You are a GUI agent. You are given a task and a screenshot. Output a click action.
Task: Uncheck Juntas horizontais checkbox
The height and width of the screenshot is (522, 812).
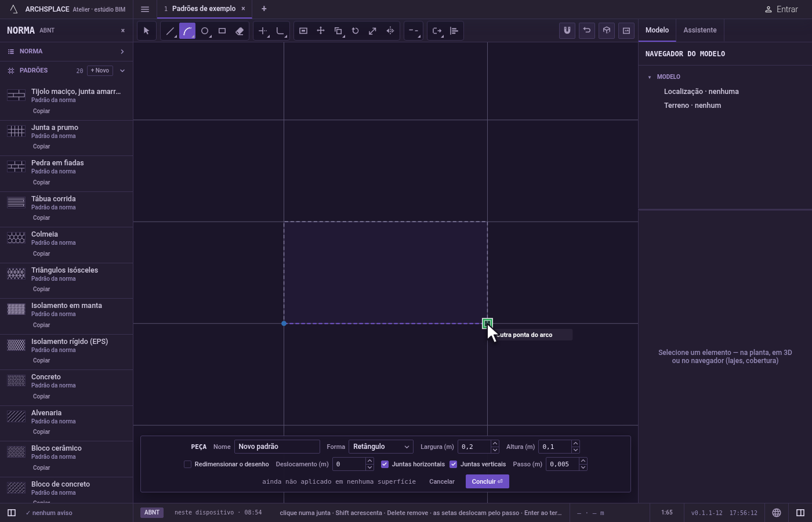click(x=385, y=464)
